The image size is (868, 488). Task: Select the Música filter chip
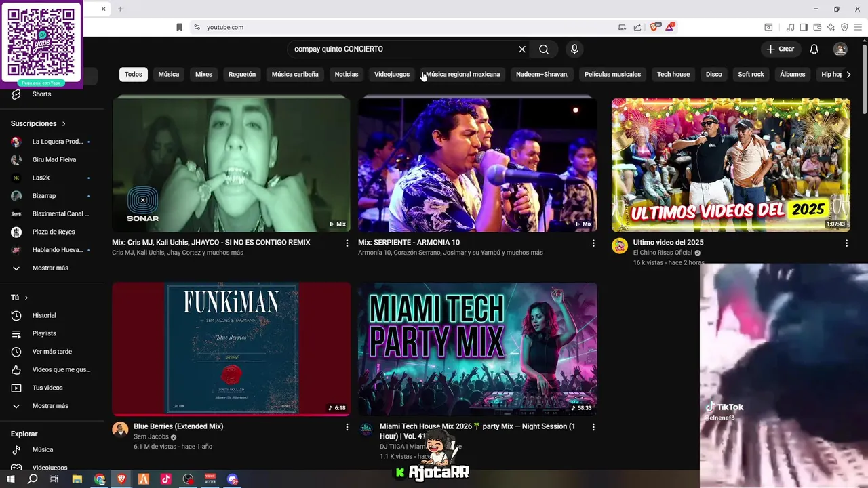coord(169,75)
